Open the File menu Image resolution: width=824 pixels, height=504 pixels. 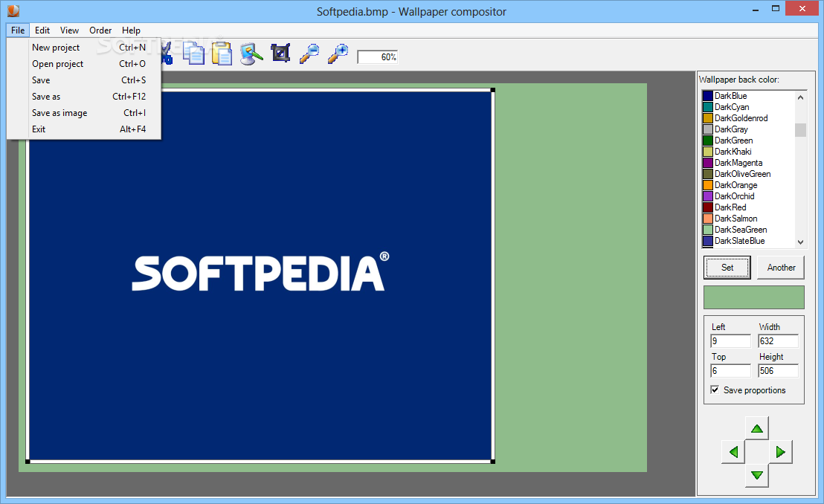(x=18, y=30)
